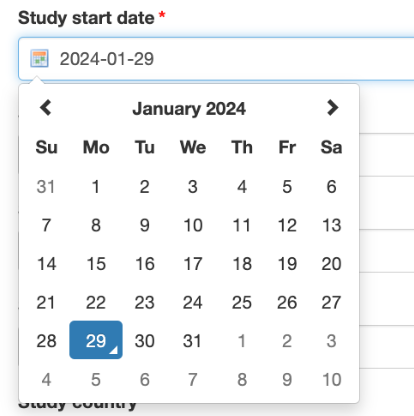
Task: Click the calendar icon in date field
Action: click(x=39, y=59)
